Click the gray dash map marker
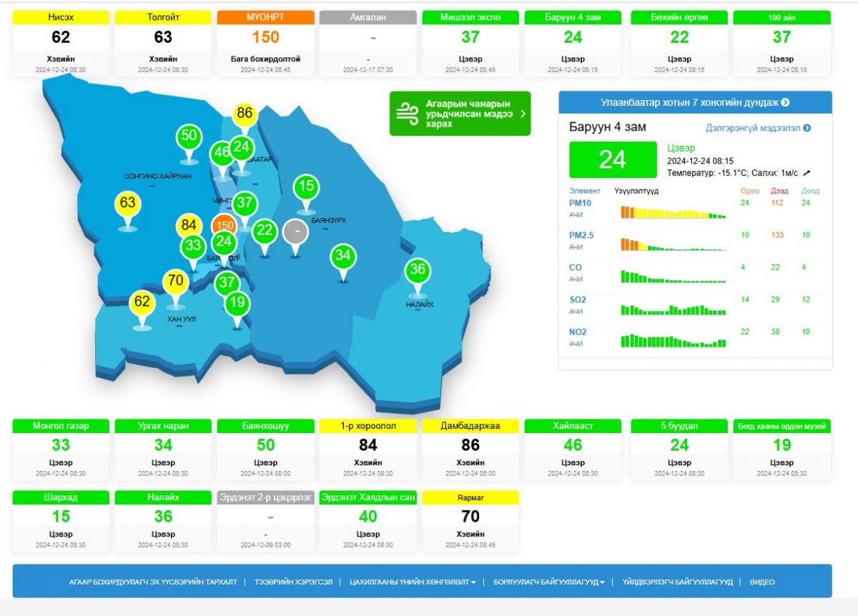Image resolution: width=858 pixels, height=616 pixels. point(295,232)
